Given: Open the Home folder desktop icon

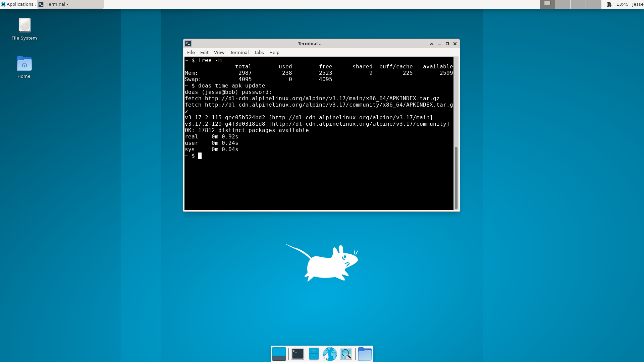Looking at the screenshot, I should coord(24,67).
